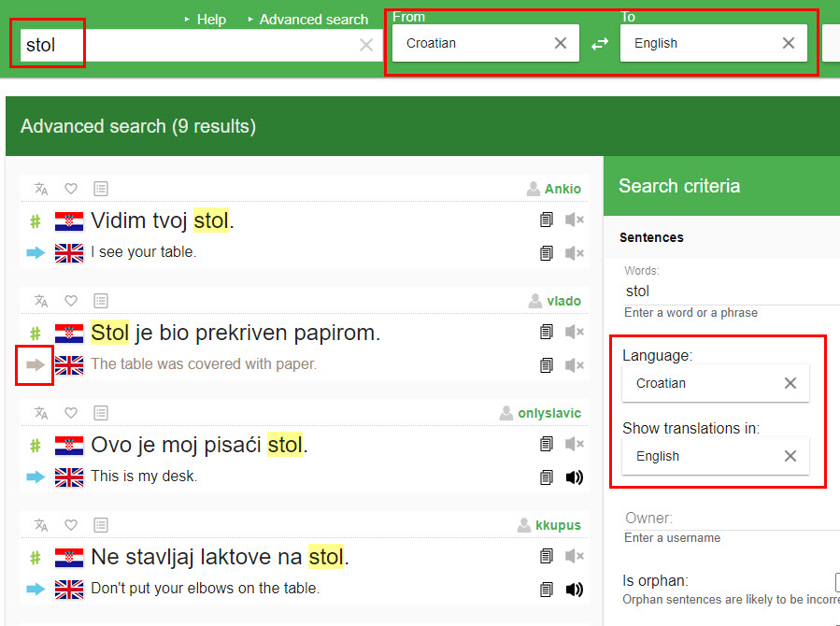Favorite 'Ovo je moj pisaći stol.'
Image resolution: width=840 pixels, height=626 pixels.
coord(71,413)
